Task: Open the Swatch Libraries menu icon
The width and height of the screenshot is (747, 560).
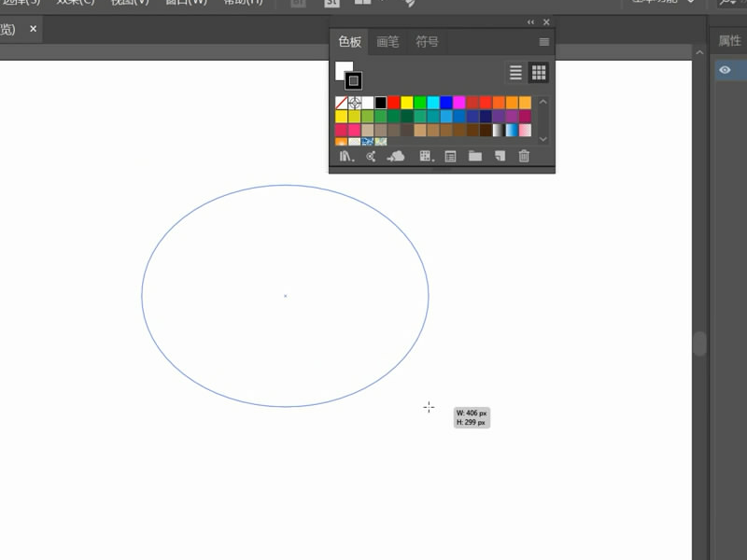Action: [x=346, y=156]
